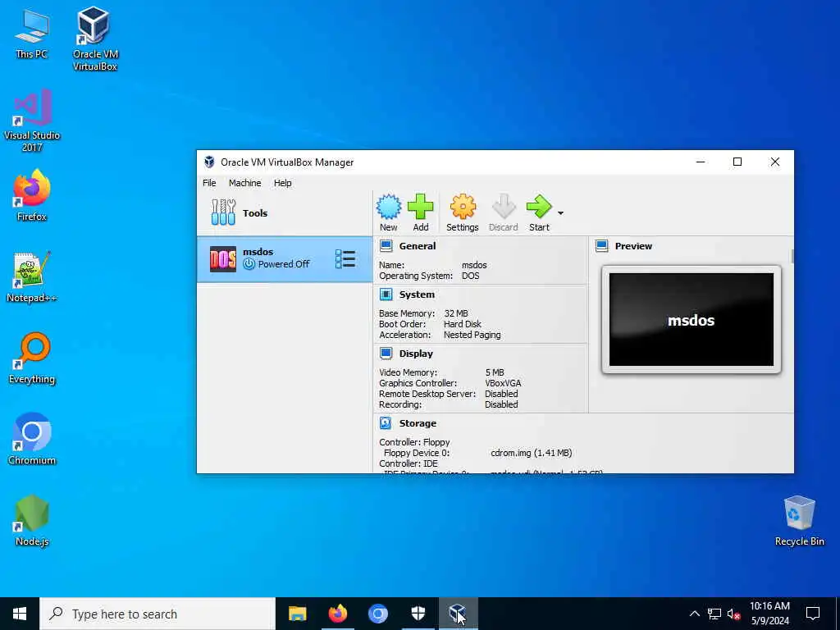Open Firefox from the taskbar

pyautogui.click(x=337, y=614)
